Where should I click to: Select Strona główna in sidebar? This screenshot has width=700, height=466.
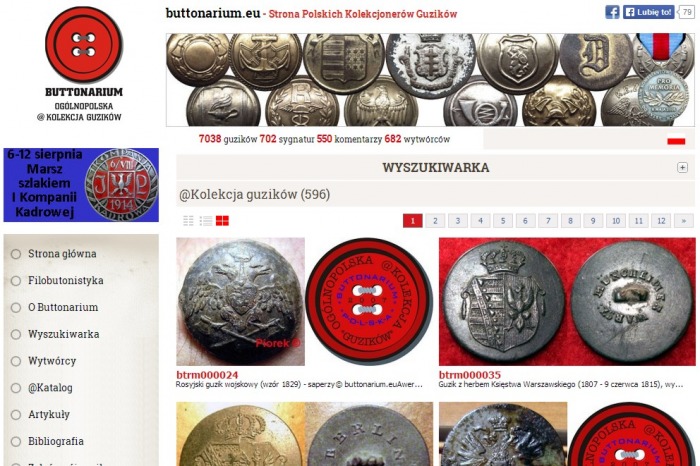tap(62, 254)
